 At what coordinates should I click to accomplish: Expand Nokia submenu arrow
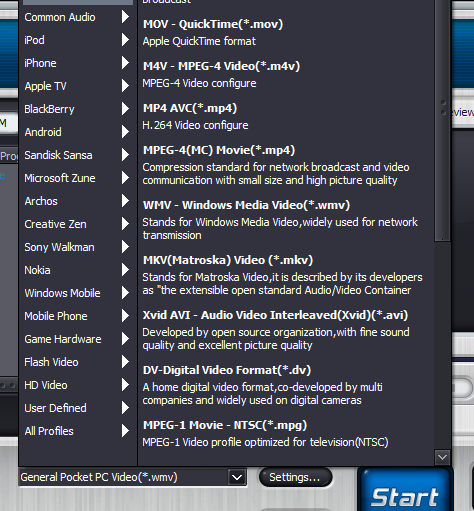(125, 270)
